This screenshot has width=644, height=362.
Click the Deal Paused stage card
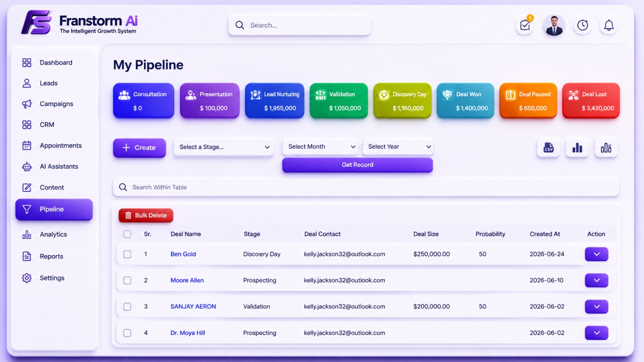[528, 101]
